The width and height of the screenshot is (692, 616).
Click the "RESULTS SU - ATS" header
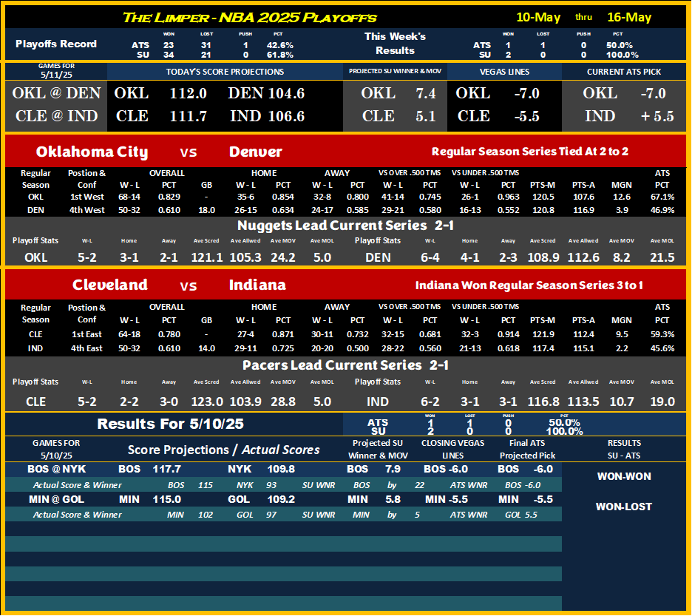click(x=623, y=449)
